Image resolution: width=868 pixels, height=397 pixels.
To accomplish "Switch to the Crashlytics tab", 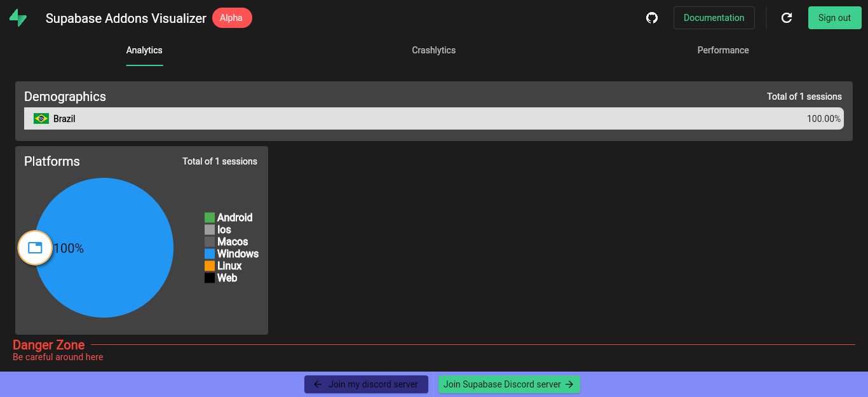I will 433,50.
